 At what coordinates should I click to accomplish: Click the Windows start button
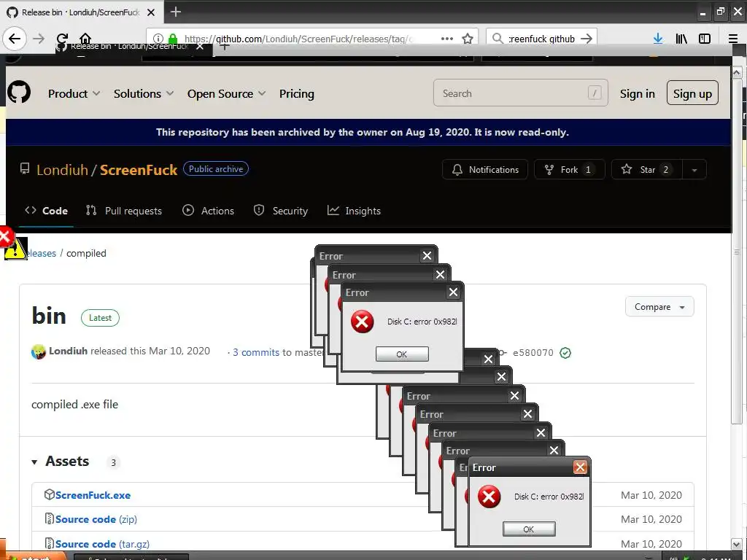34,556
